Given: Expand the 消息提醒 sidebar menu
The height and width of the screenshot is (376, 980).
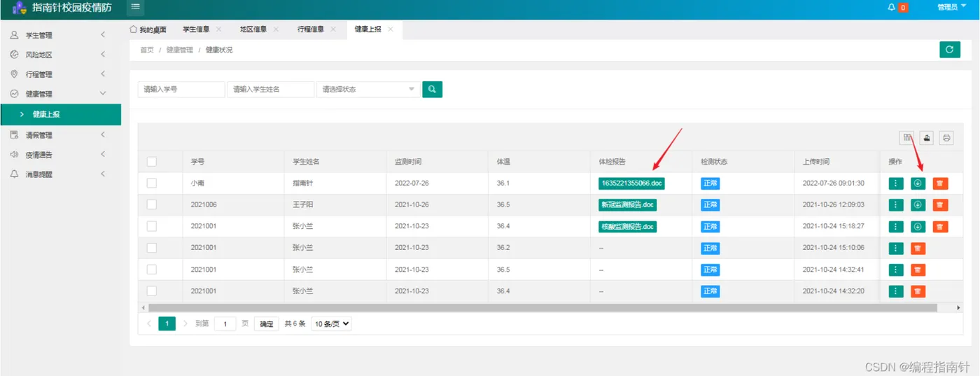Looking at the screenshot, I should pyautogui.click(x=60, y=174).
